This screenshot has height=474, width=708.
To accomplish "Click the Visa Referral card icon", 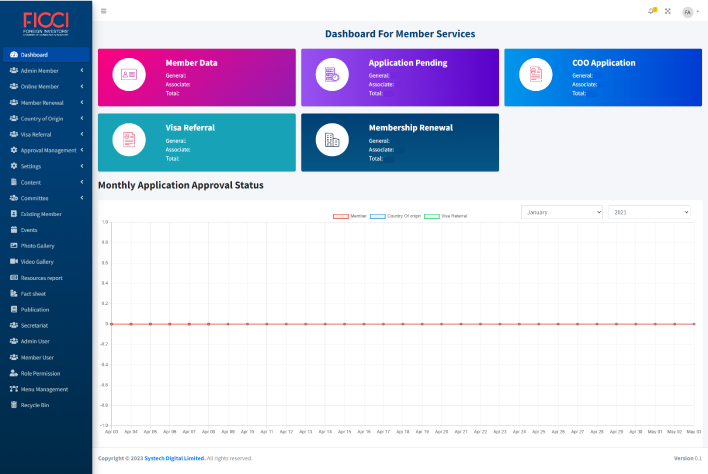I will click(x=129, y=142).
